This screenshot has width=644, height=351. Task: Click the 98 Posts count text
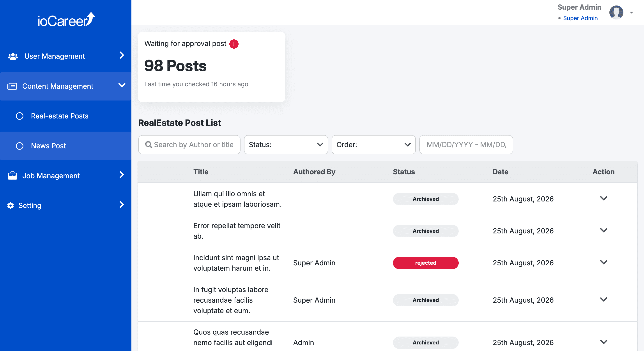pyautogui.click(x=175, y=66)
